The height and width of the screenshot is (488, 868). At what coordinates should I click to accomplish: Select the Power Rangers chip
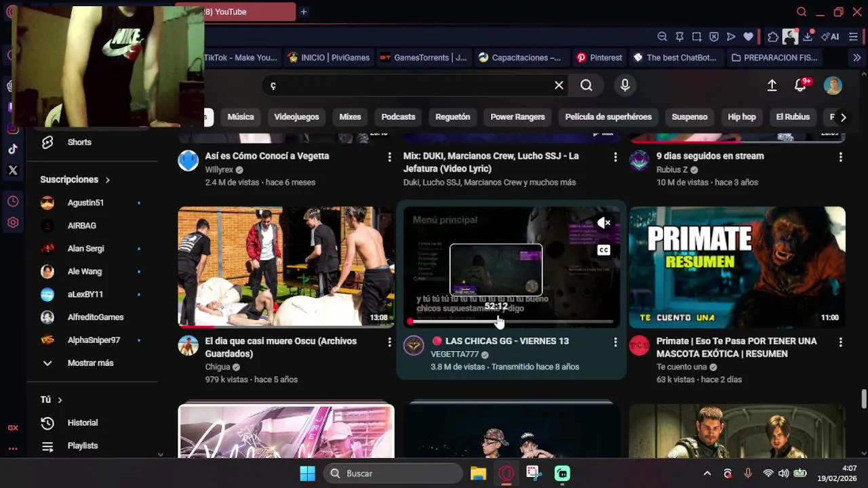[517, 117]
